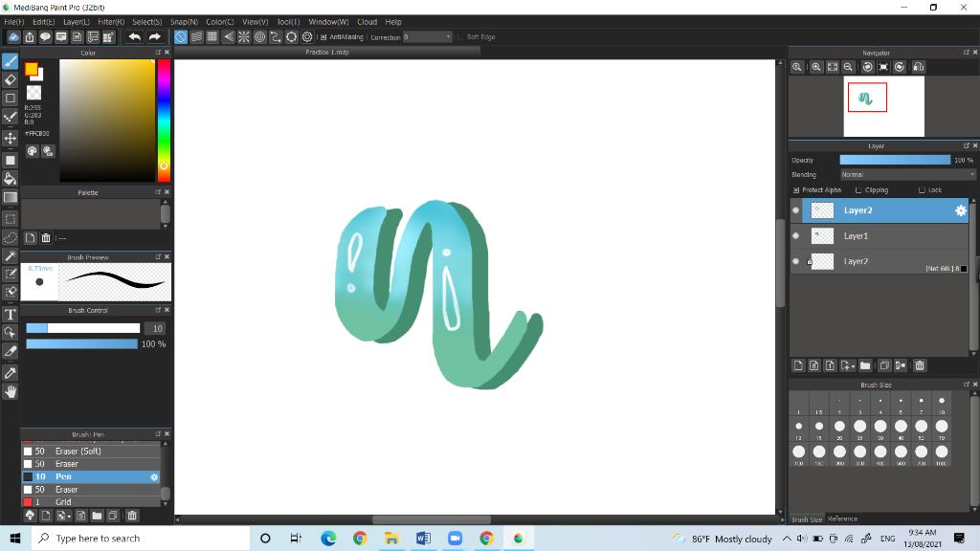Open snap settings gear icon
This screenshot has height=551, width=980.
click(x=307, y=37)
